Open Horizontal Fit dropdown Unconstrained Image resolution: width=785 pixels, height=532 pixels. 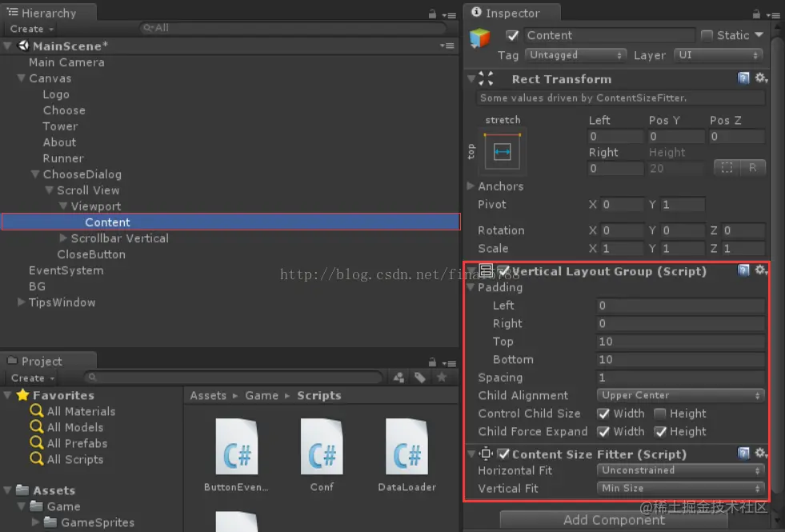[x=681, y=470]
